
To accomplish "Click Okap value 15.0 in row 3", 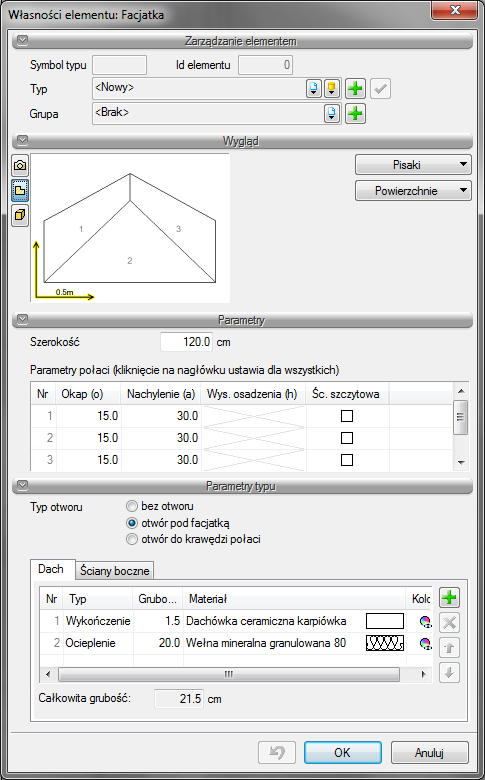I will coord(89,460).
